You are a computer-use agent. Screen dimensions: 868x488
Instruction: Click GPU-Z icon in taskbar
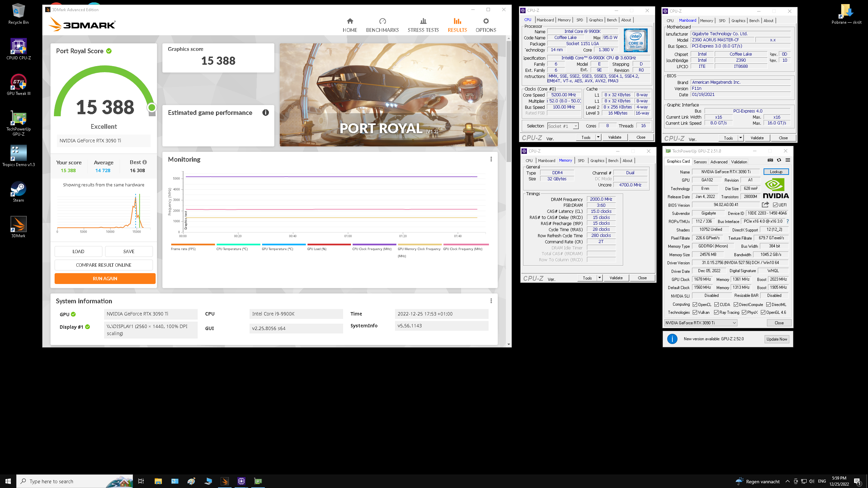(258, 481)
